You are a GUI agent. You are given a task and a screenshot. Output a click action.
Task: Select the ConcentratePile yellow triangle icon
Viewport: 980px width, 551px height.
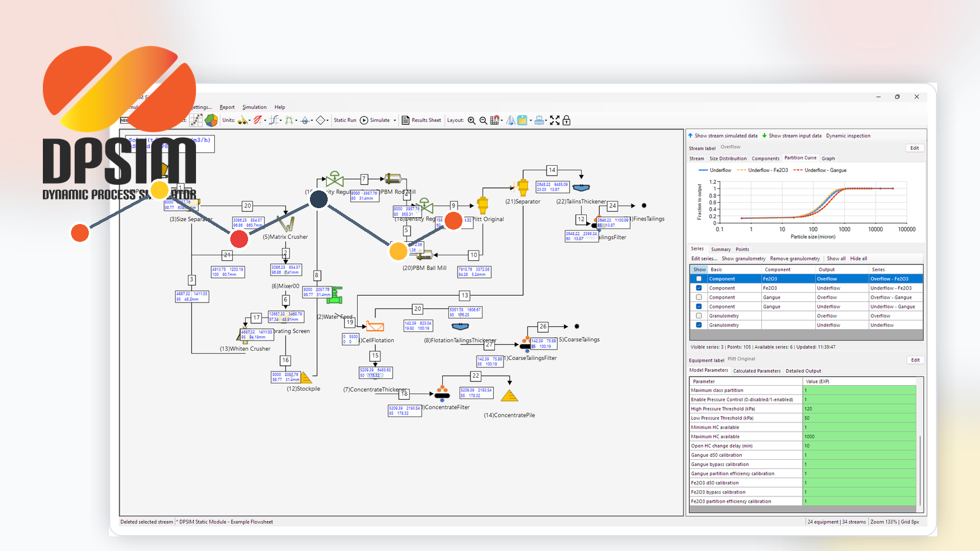[509, 396]
